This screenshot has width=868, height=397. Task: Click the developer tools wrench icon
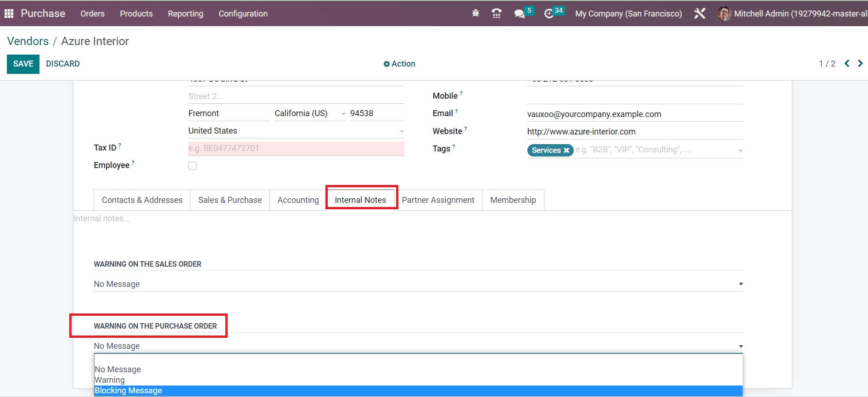tap(700, 14)
